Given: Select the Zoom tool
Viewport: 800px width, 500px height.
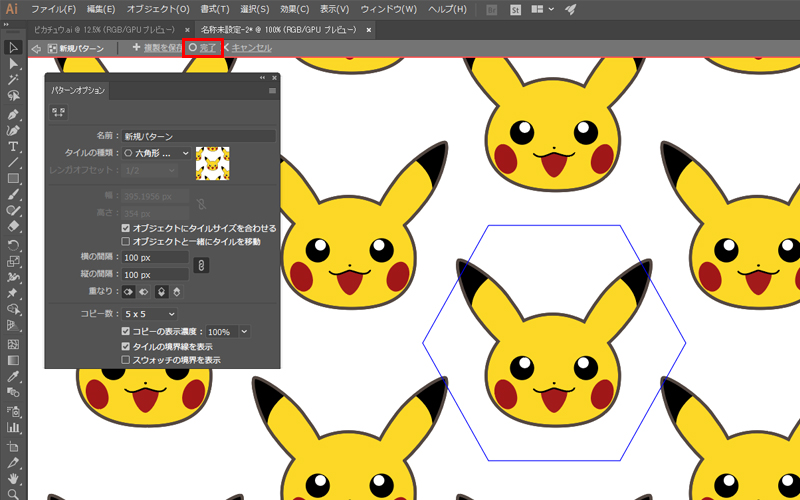Looking at the screenshot, I should pyautogui.click(x=13, y=494).
